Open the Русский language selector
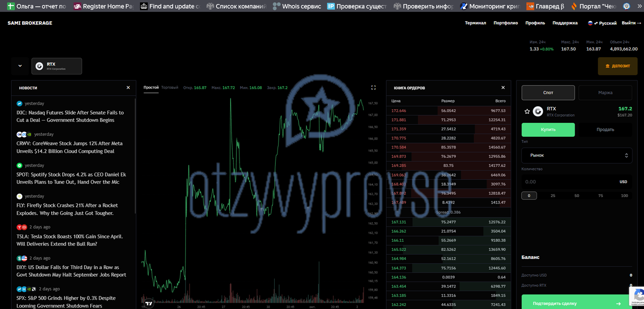Image resolution: width=644 pixels, height=309 pixels. pyautogui.click(x=602, y=23)
